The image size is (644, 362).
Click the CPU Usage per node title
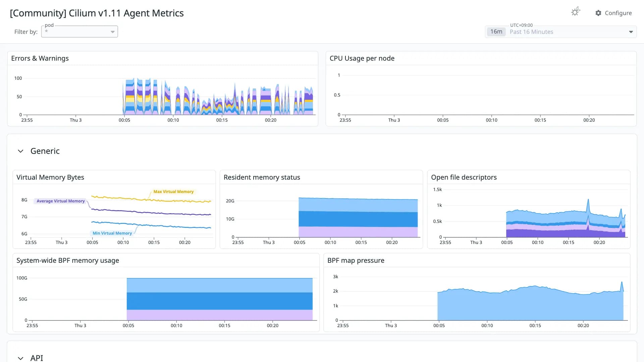pos(362,58)
